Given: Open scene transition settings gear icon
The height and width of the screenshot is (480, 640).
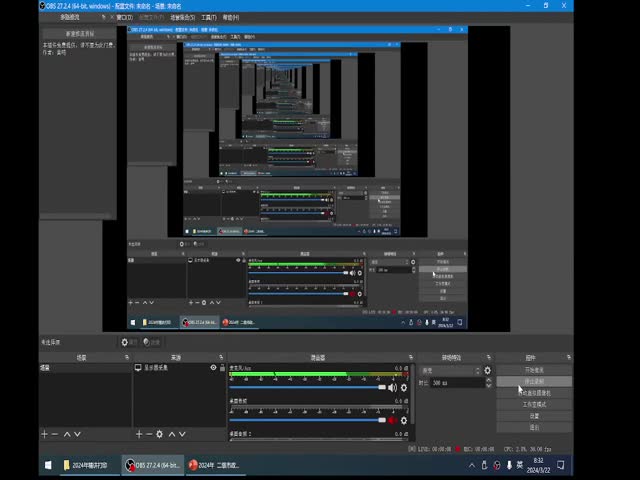Looking at the screenshot, I should tap(487, 370).
